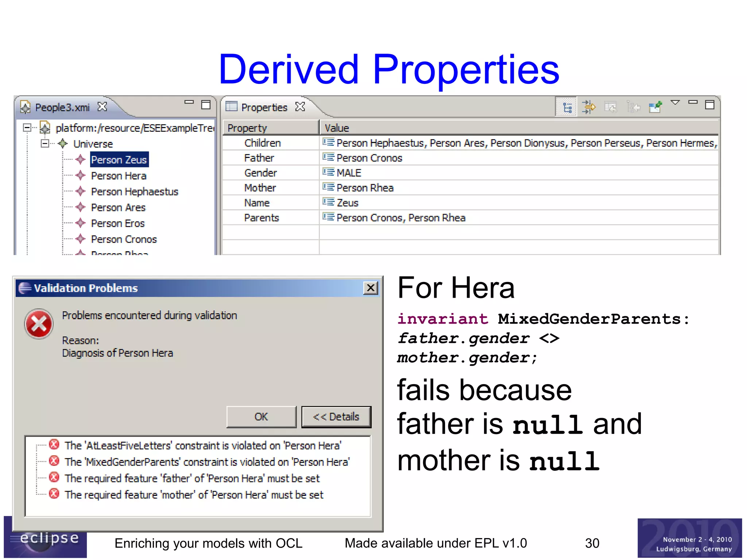
Task: Select Person Hera in the tree
Action: point(119,176)
